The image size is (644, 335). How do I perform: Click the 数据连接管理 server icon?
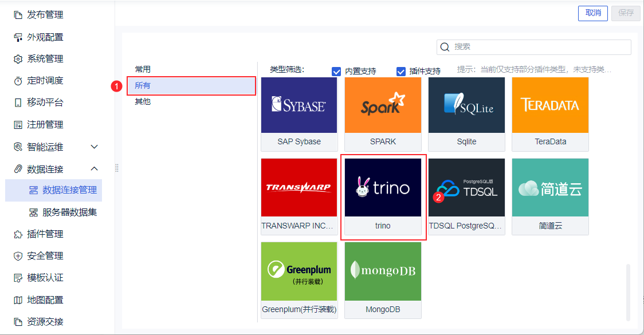33,190
